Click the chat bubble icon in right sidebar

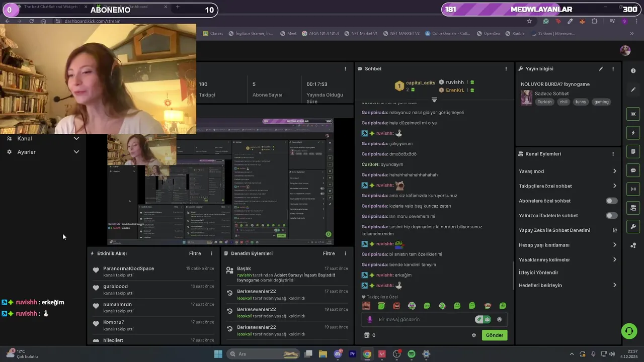coord(633,170)
